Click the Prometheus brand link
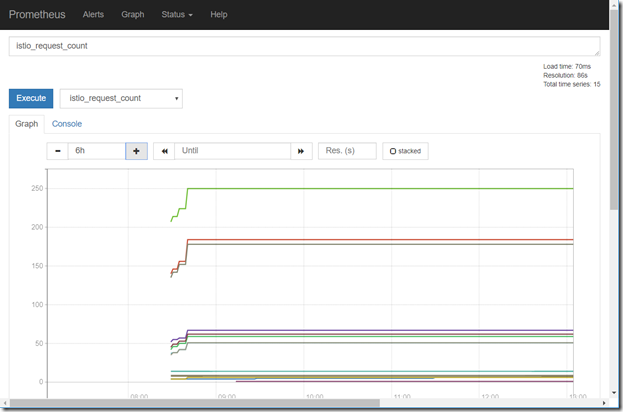This screenshot has height=412, width=623. pyautogui.click(x=38, y=15)
